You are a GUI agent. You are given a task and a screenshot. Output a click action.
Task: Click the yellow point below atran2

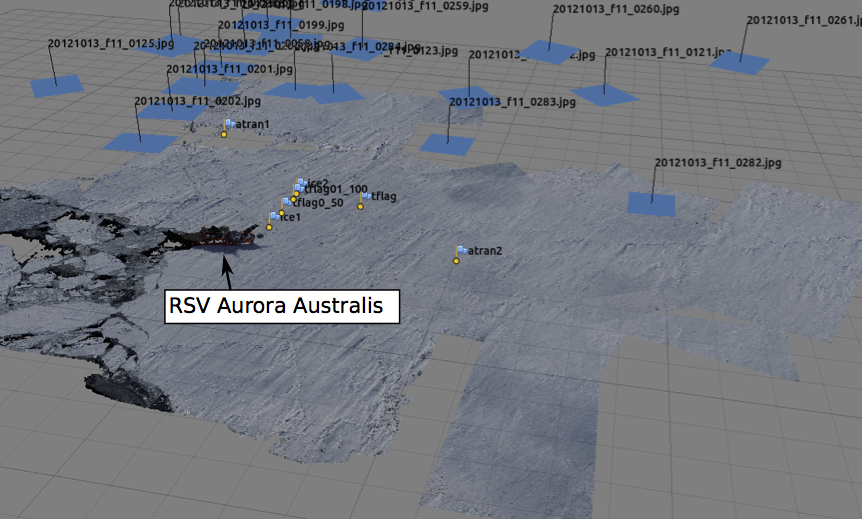pyautogui.click(x=456, y=261)
